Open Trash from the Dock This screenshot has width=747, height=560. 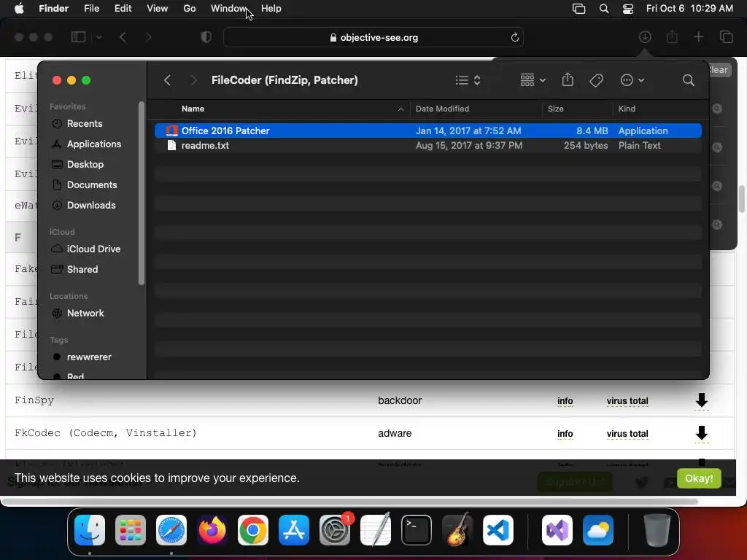657,530
